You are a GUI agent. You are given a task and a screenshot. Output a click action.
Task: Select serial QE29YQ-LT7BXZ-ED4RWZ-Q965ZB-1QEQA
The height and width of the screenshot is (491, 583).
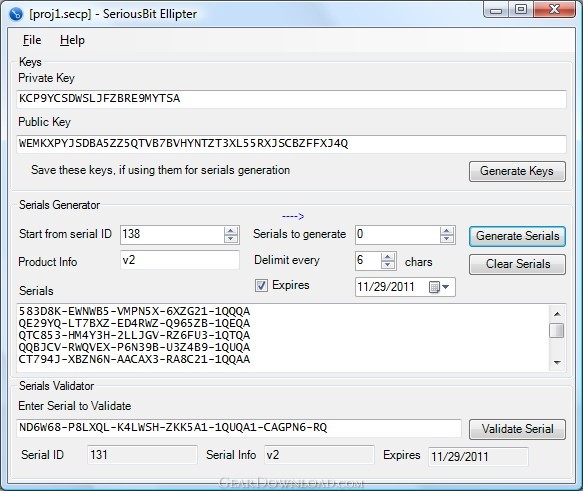click(134, 323)
